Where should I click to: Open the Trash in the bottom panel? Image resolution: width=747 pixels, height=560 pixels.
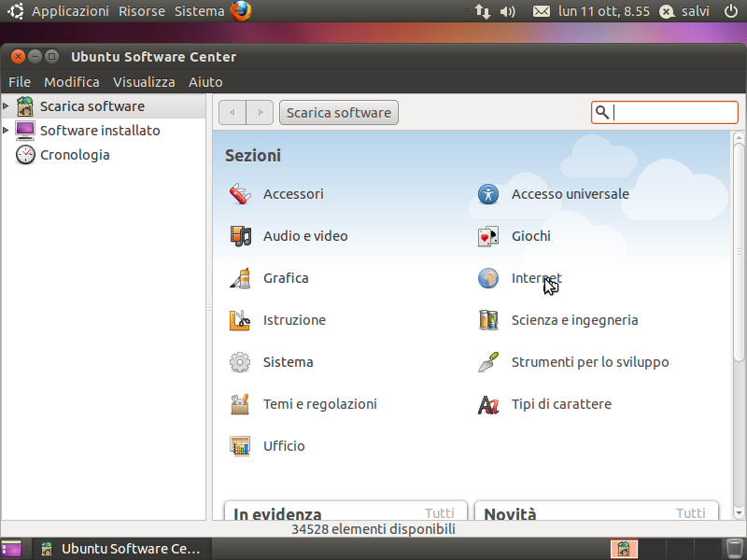point(734,549)
